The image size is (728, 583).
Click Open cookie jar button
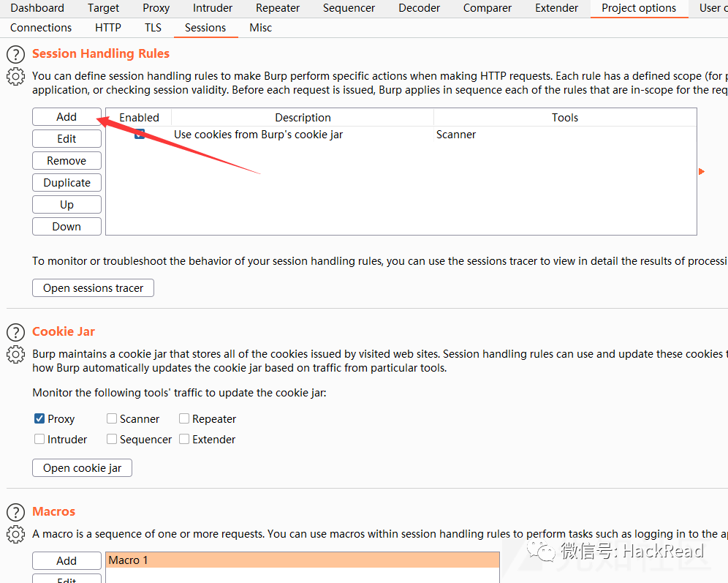[x=82, y=468]
